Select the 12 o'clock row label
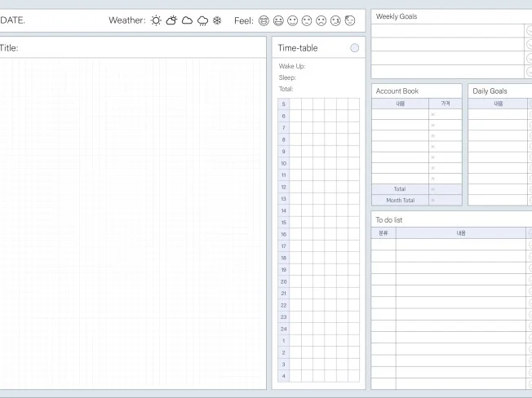This screenshot has width=532, height=398. click(283, 187)
